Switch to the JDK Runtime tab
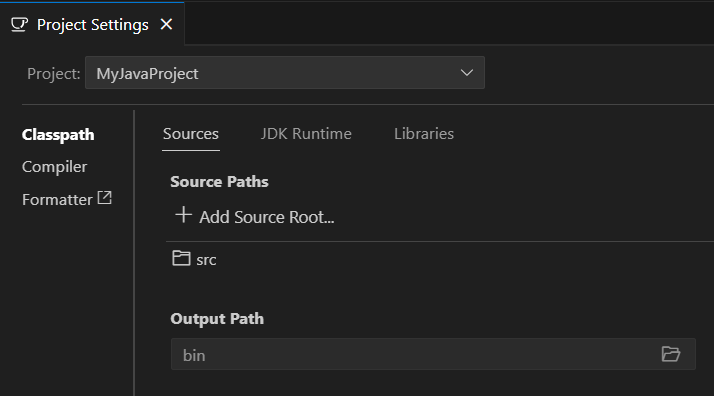This screenshot has width=714, height=396. 306,134
